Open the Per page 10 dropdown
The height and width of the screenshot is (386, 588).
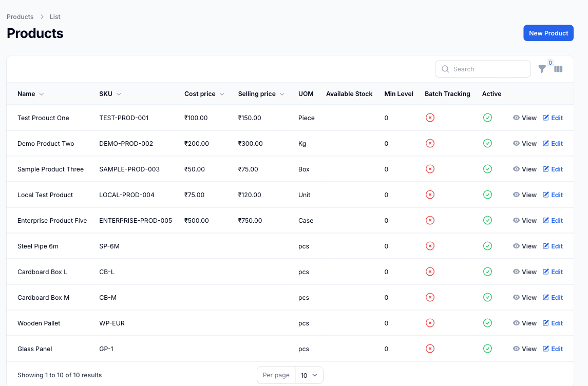click(x=309, y=375)
